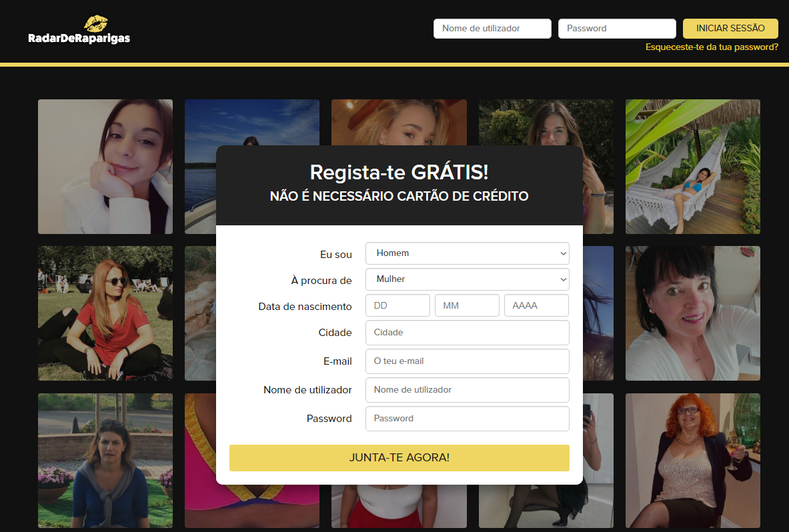Screen dimensions: 789x532
Task: Click the DD day input field
Action: tap(398, 305)
